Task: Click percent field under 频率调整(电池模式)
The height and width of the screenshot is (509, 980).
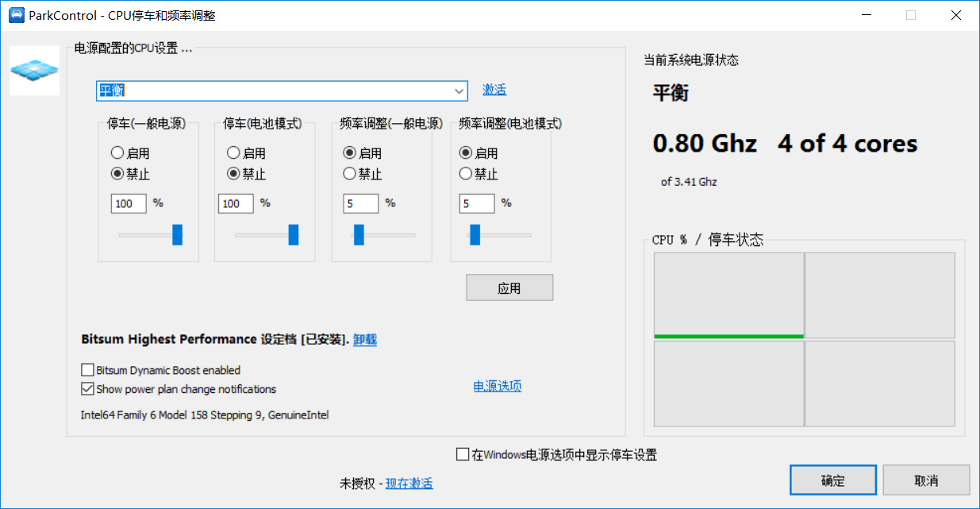Action: [477, 204]
